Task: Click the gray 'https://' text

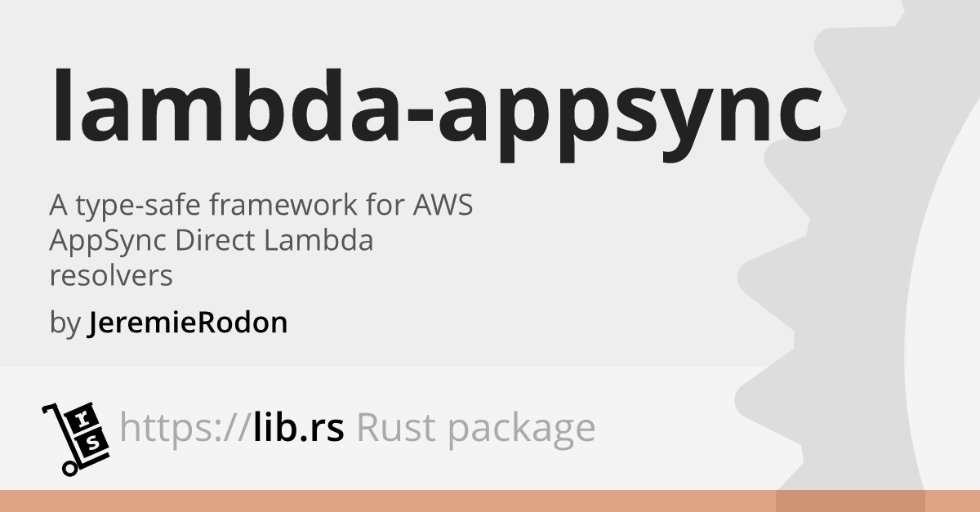Action: (x=183, y=427)
